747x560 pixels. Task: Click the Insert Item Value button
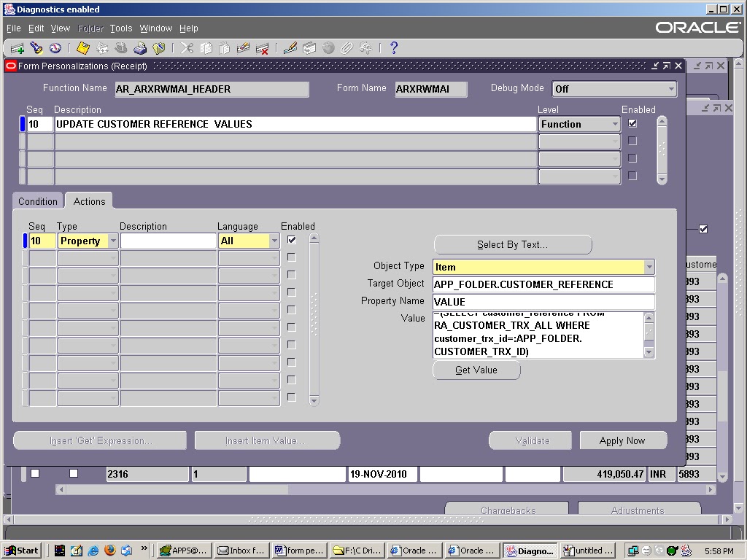tap(267, 440)
